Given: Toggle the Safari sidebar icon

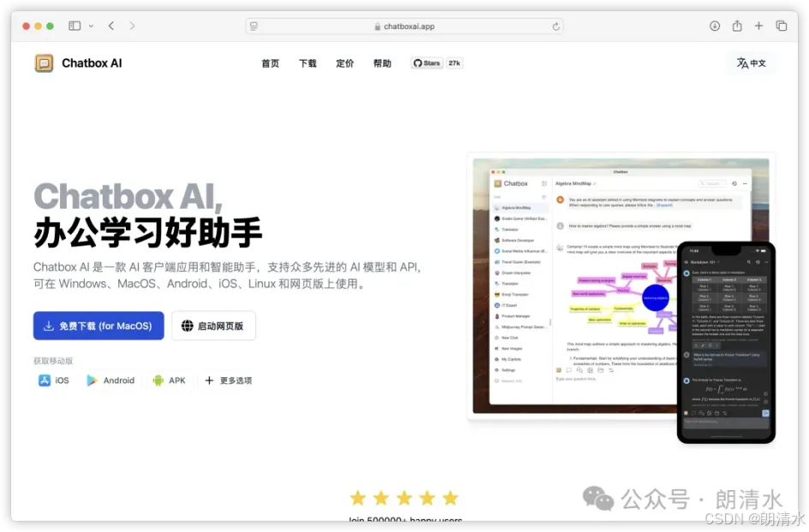Looking at the screenshot, I should (x=74, y=26).
